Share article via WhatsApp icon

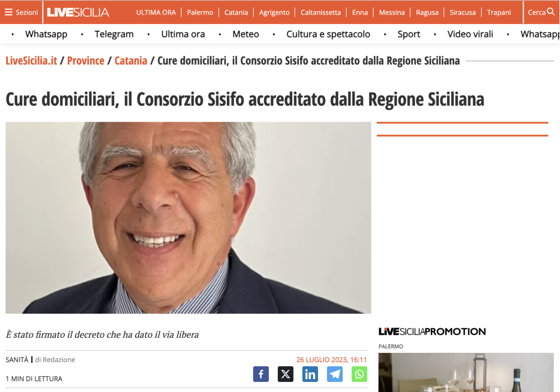click(x=360, y=374)
